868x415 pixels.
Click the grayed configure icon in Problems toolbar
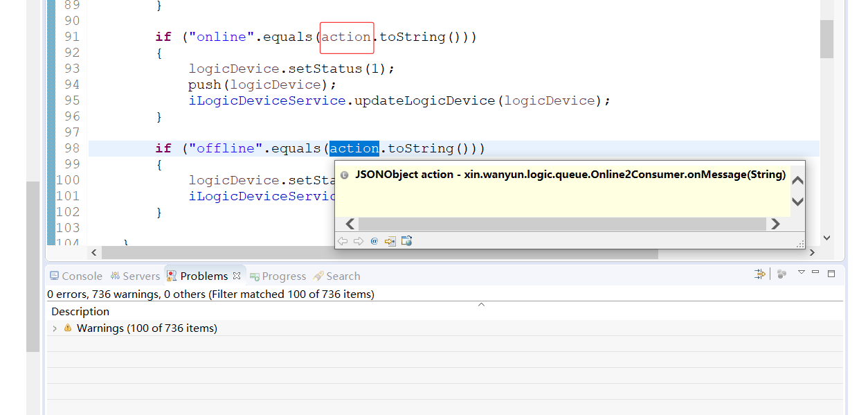pyautogui.click(x=781, y=274)
